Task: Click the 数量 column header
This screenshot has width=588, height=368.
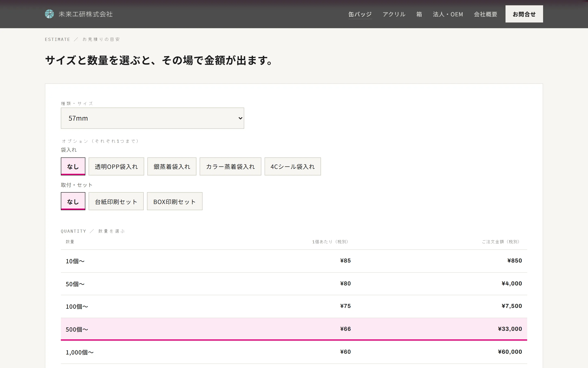Action: coord(70,242)
